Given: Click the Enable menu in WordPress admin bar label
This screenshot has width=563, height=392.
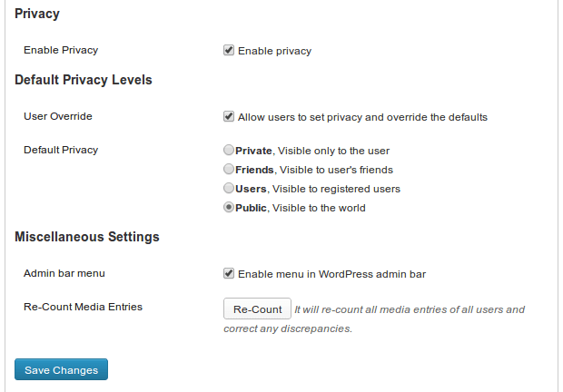Looking at the screenshot, I should 331,274.
